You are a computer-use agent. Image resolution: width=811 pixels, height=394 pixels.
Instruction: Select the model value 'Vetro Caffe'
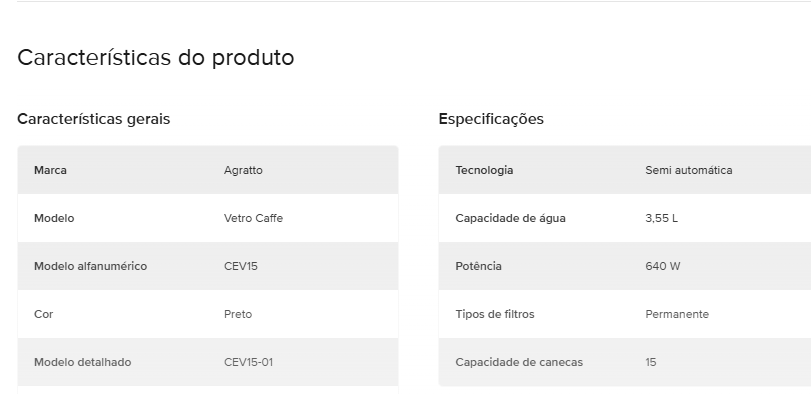(253, 218)
